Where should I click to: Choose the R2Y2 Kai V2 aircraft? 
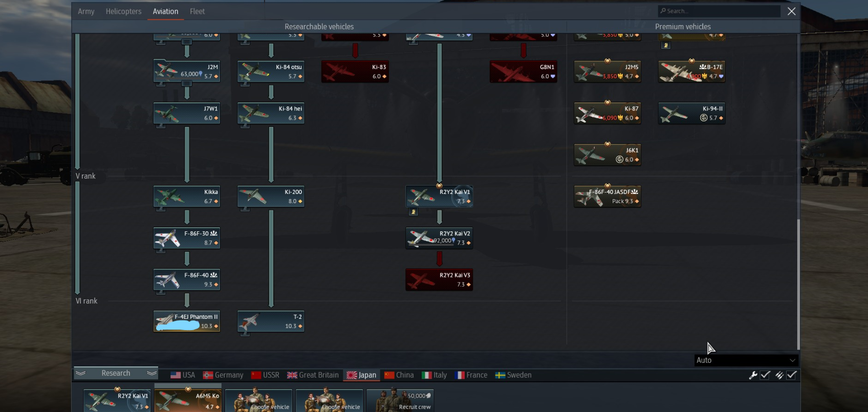439,238
